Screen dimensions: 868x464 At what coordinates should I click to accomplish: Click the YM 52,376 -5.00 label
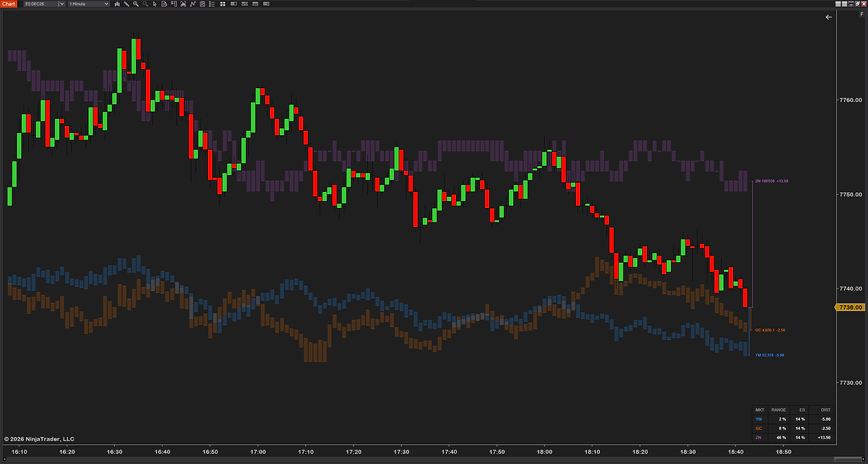pos(769,355)
